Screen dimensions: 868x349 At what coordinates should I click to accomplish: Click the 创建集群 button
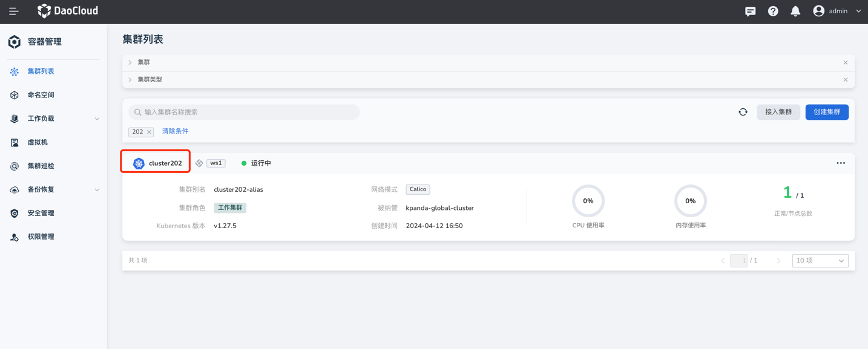click(x=826, y=112)
